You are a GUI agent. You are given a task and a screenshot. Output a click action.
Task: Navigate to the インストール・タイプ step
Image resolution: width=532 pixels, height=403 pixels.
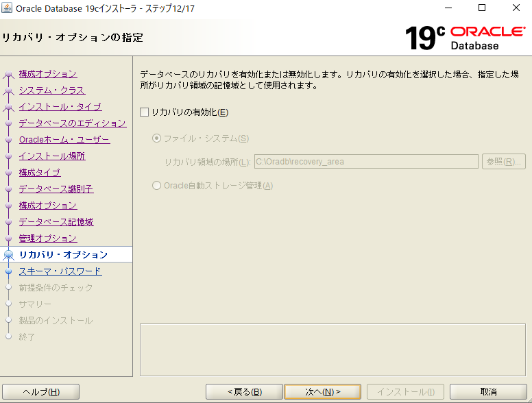click(60, 107)
